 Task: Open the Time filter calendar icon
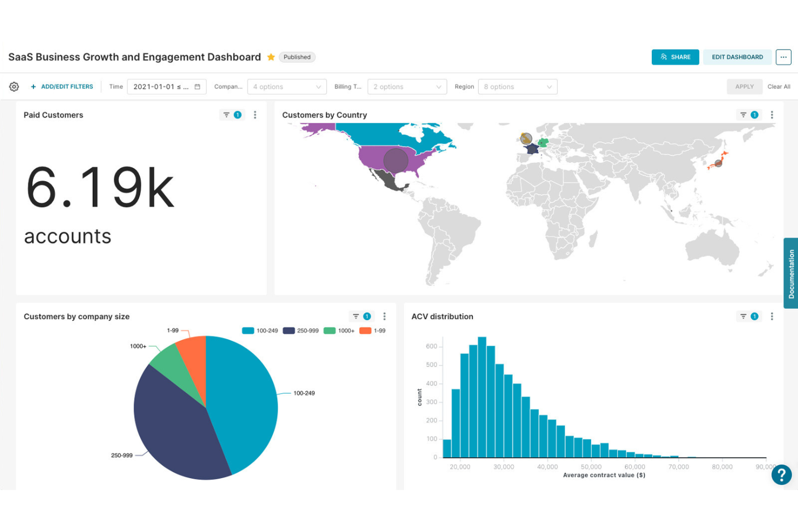(x=198, y=86)
